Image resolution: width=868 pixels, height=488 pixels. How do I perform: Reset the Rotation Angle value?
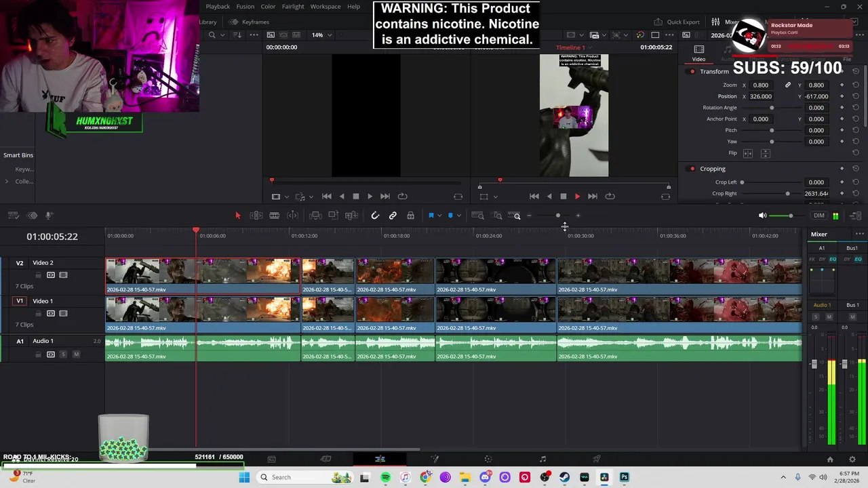(856, 108)
